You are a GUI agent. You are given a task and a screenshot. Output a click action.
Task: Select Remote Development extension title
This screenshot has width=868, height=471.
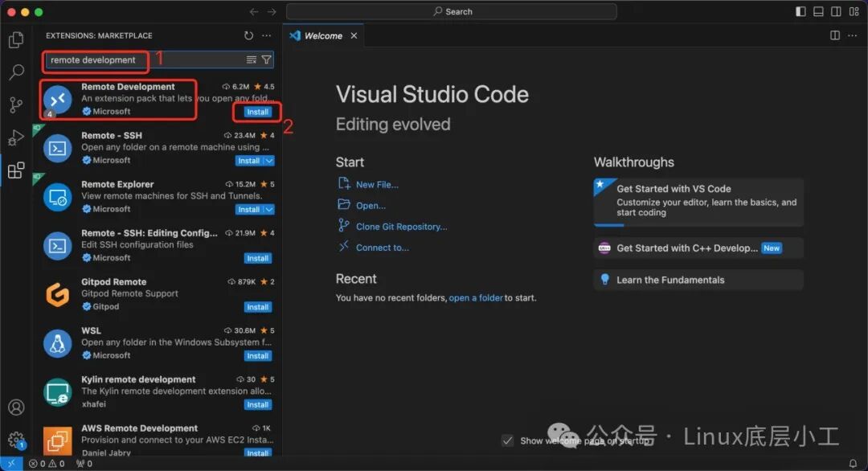tap(128, 86)
